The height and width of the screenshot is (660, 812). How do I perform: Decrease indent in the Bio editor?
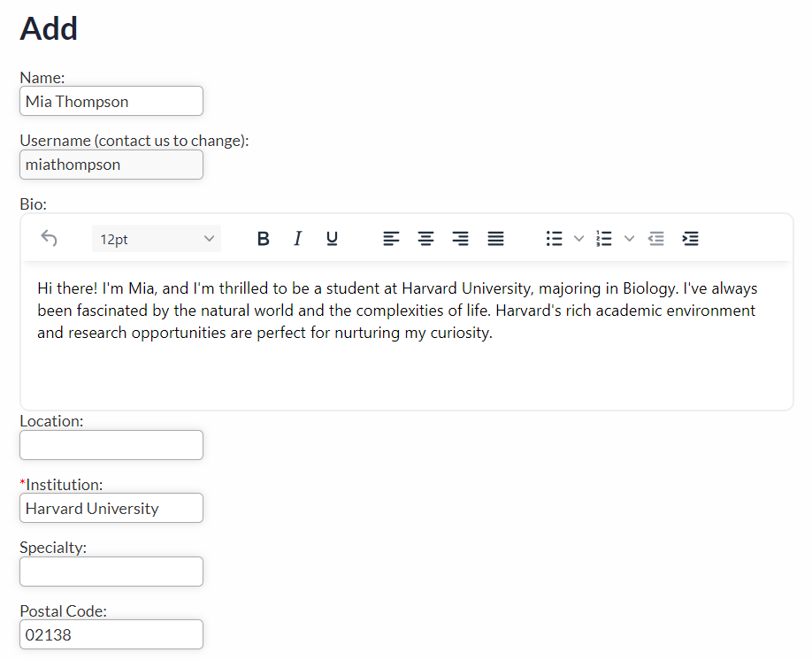coord(656,238)
